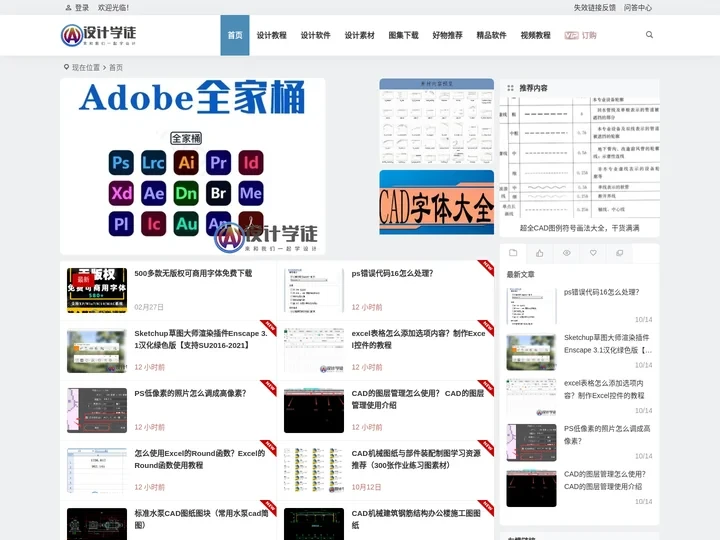Open the 设计素材 menu
Screen dimensions: 720x540
(360, 35)
